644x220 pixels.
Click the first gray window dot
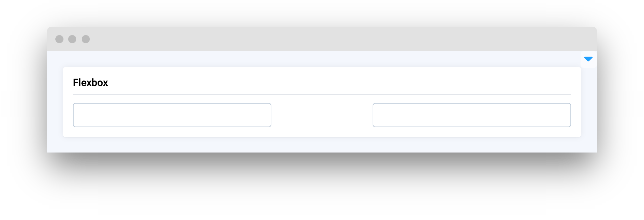pyautogui.click(x=59, y=39)
